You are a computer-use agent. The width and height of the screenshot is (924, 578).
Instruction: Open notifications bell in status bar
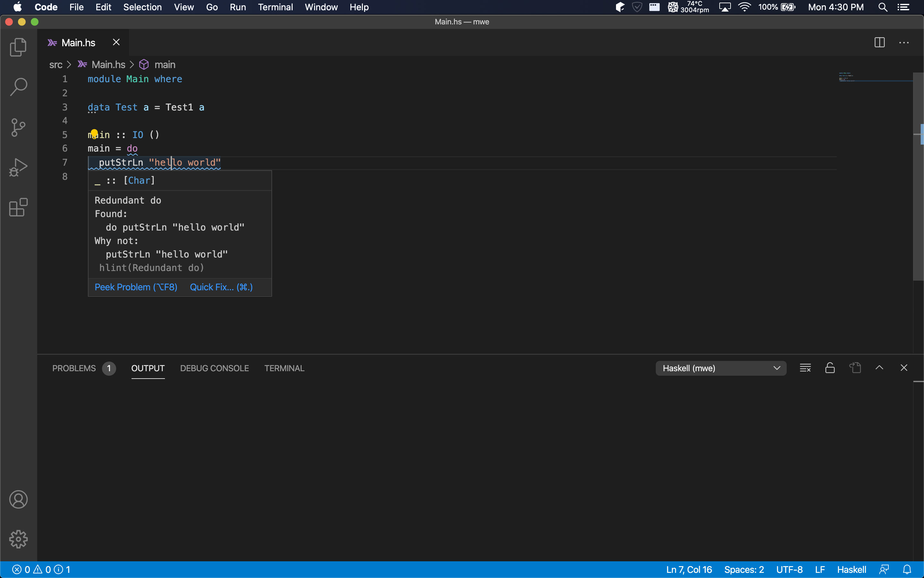pyautogui.click(x=907, y=570)
